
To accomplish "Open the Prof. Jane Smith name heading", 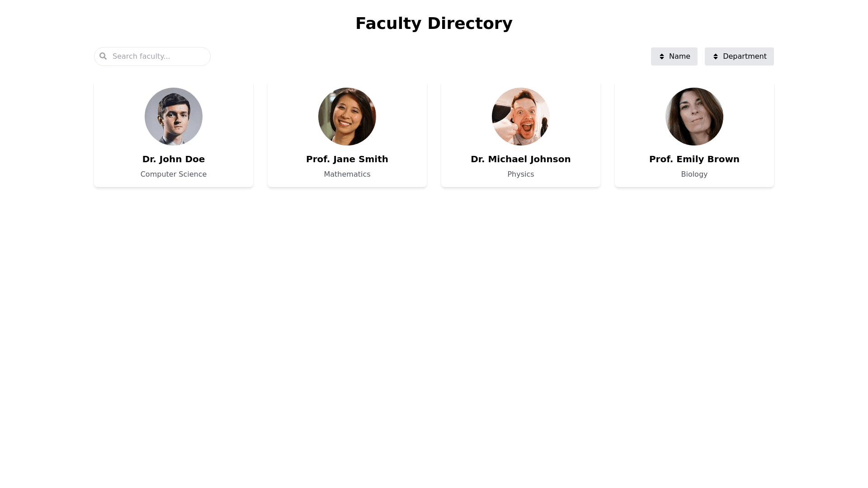I will [347, 159].
